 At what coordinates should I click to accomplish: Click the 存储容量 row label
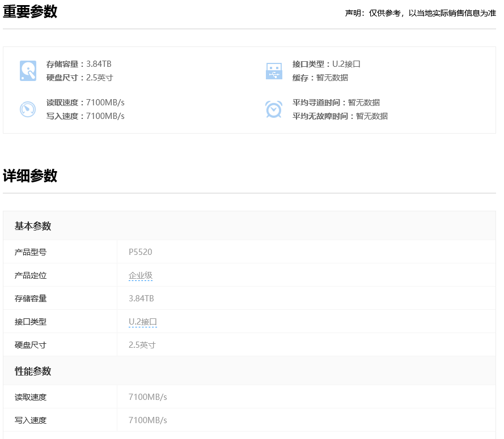pos(31,299)
